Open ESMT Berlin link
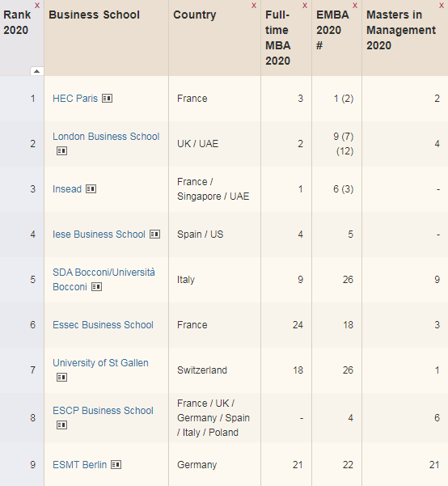The image size is (448, 486). [80, 465]
